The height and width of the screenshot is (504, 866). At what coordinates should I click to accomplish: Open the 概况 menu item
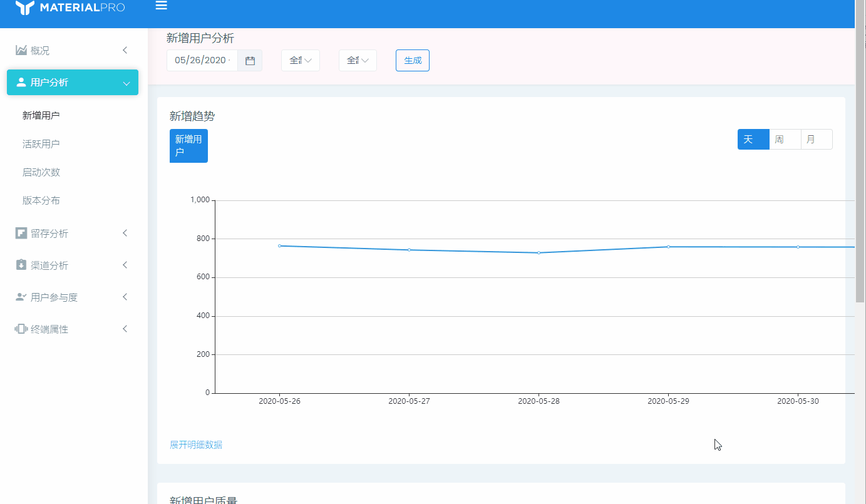(72, 50)
